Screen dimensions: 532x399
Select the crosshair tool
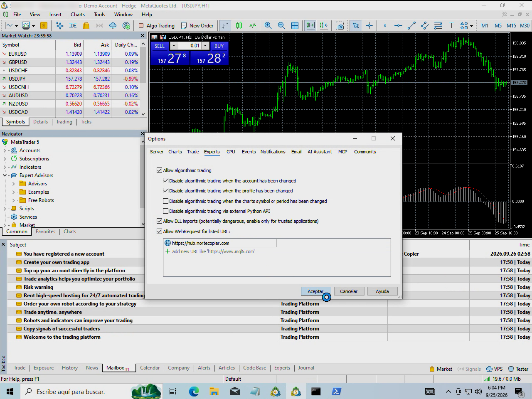(369, 25)
